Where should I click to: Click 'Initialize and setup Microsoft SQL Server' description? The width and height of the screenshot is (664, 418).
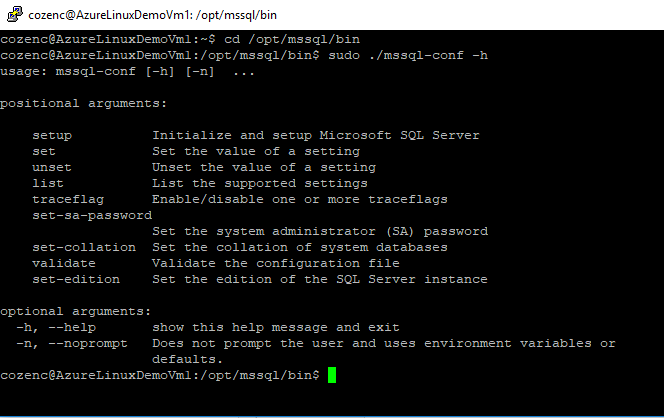point(316,136)
